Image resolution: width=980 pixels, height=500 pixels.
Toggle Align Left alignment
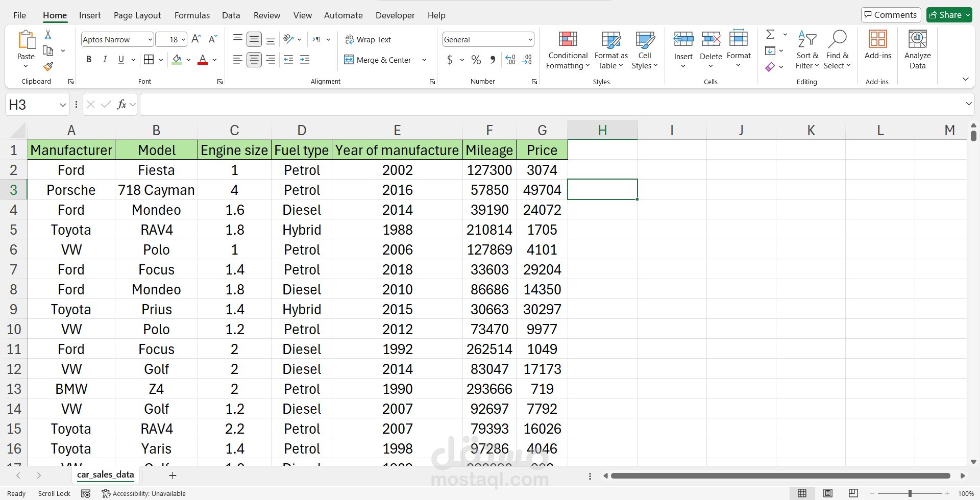pos(237,60)
